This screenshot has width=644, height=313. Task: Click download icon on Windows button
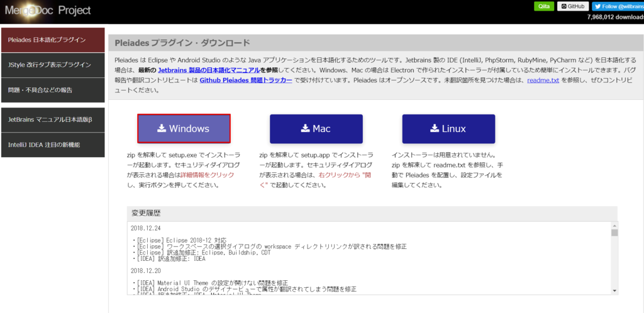(x=162, y=128)
